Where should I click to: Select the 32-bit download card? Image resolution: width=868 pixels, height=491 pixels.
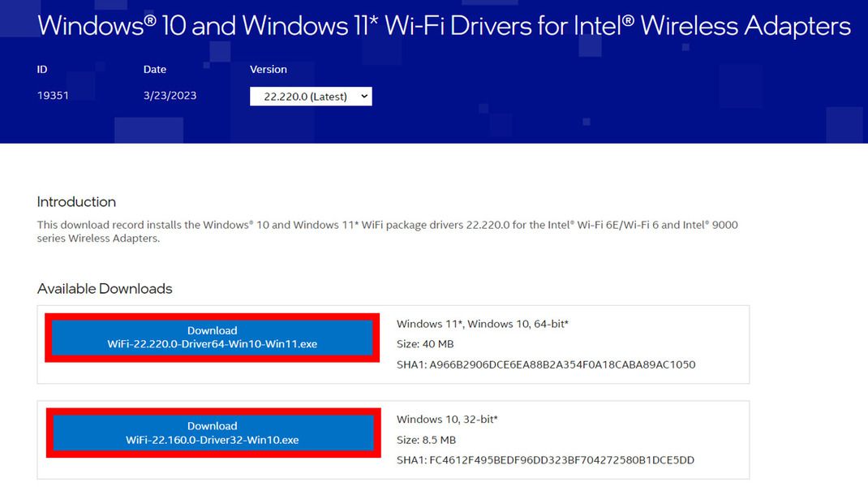393,438
